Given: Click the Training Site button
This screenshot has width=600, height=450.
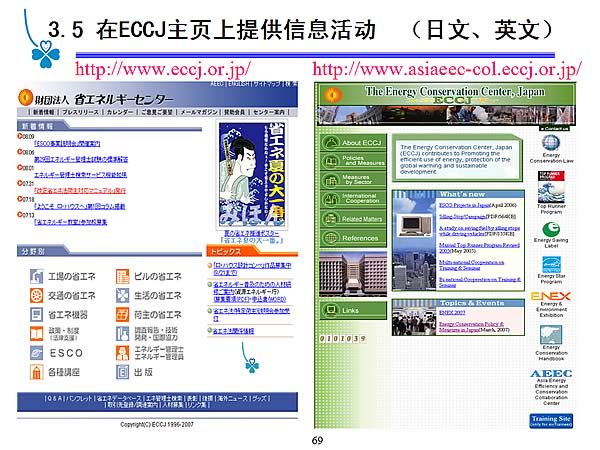Looking at the screenshot, I should [551, 421].
